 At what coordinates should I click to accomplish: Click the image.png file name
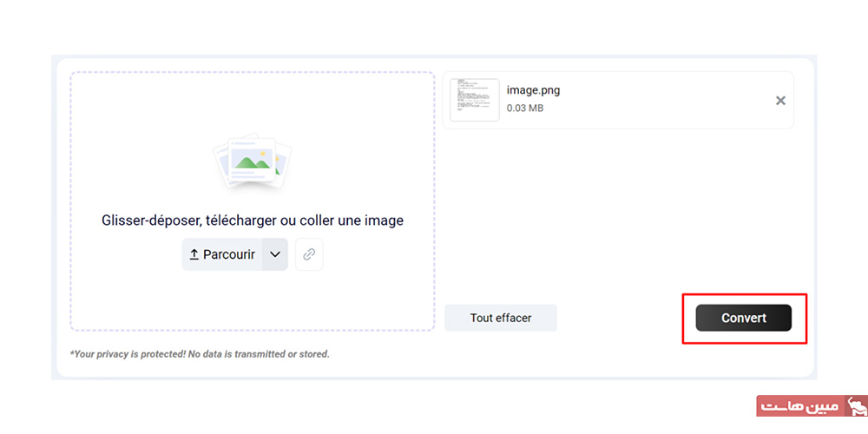pyautogui.click(x=533, y=90)
